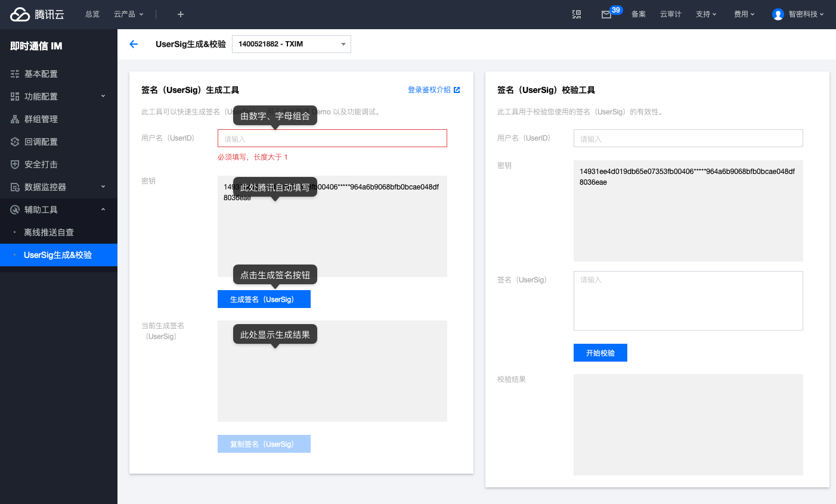This screenshot has width=836, height=504.
Task: Click the 安全打击 shield icon
Action: pos(15,164)
